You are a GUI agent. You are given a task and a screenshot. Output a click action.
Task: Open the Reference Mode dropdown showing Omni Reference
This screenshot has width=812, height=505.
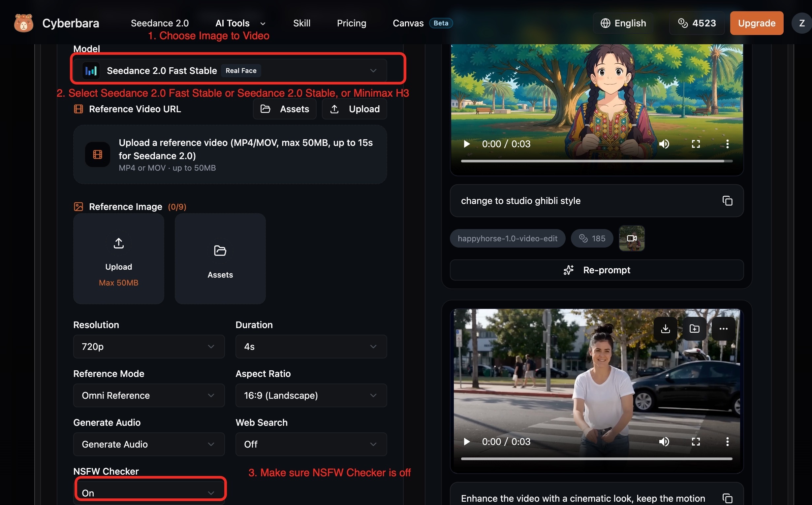149,395
